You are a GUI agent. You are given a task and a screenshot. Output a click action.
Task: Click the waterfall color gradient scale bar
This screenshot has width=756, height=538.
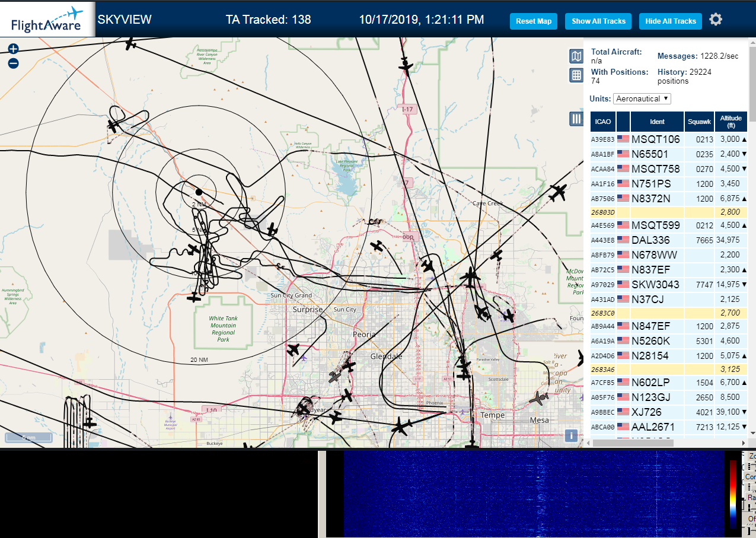733,494
